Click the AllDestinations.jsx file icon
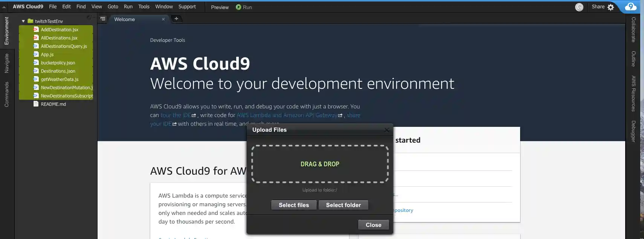The height and width of the screenshot is (239, 644). (x=36, y=38)
